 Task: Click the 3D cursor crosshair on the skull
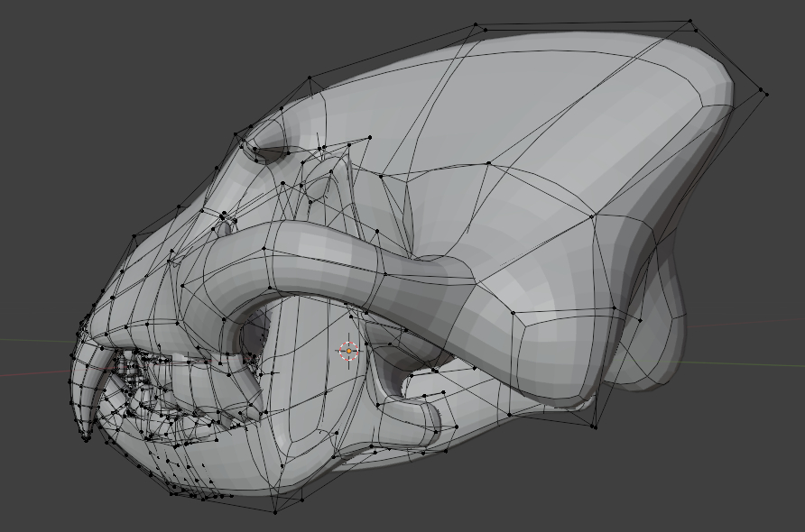click(x=348, y=351)
